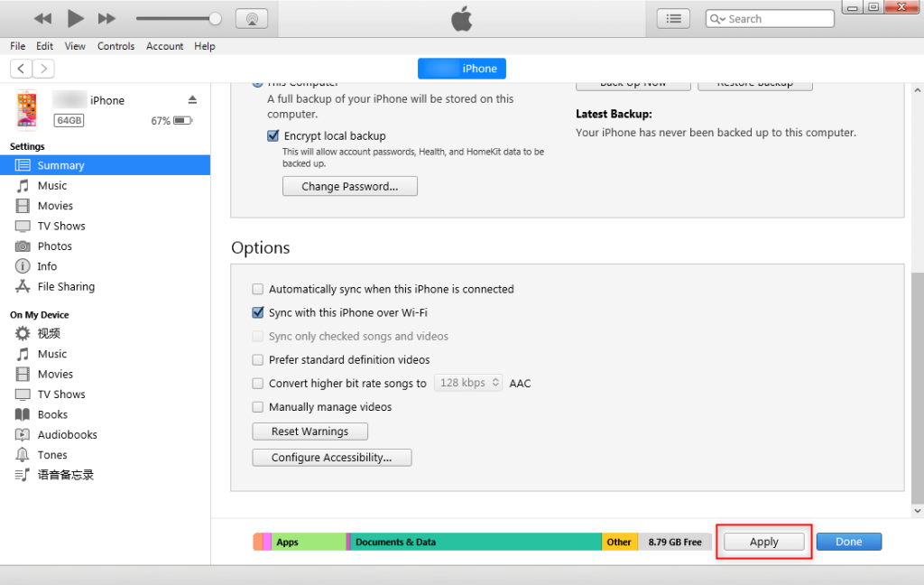
Task: Click Change Password button
Action: [349, 186]
